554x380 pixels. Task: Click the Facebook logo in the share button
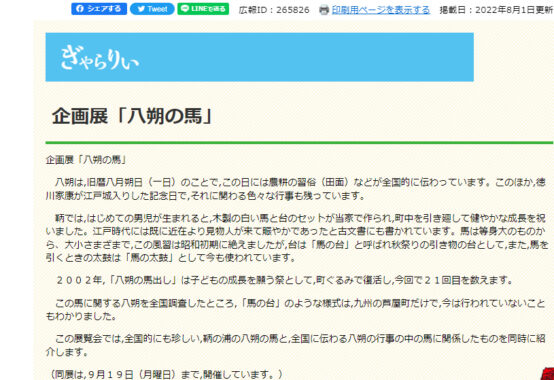point(80,9)
